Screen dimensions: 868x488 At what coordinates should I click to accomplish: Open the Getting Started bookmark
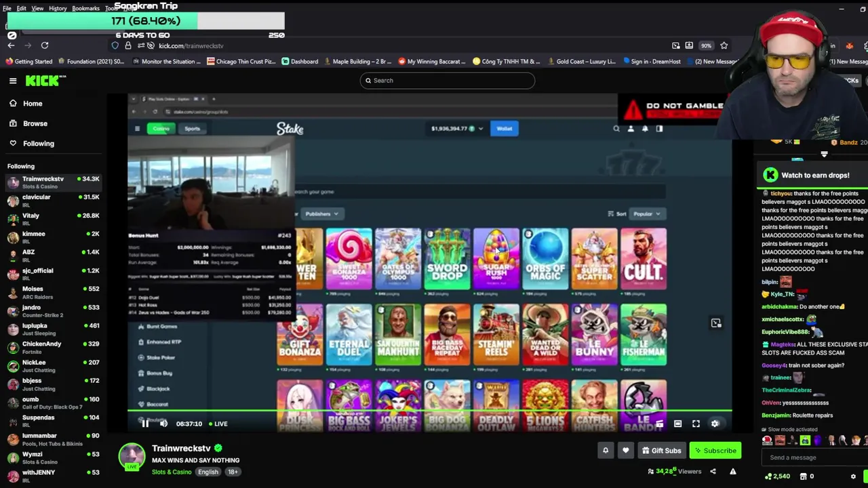pos(28,62)
